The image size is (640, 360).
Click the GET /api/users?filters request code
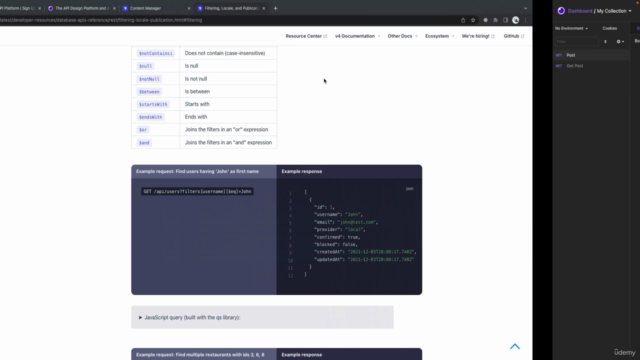197,191
